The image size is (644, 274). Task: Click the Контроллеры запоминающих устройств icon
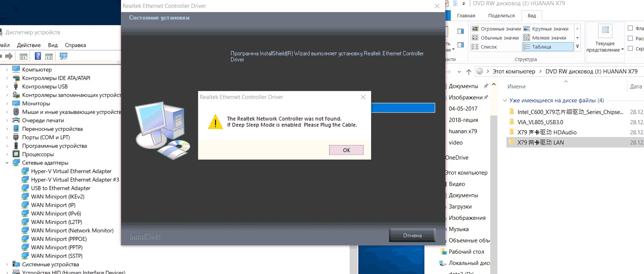pos(16,95)
